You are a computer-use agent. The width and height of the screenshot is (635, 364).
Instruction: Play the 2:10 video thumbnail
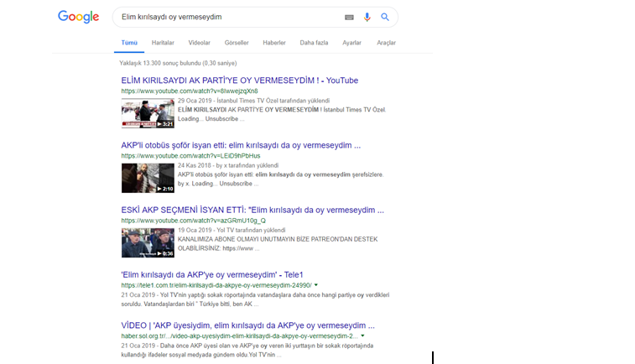tap(148, 178)
